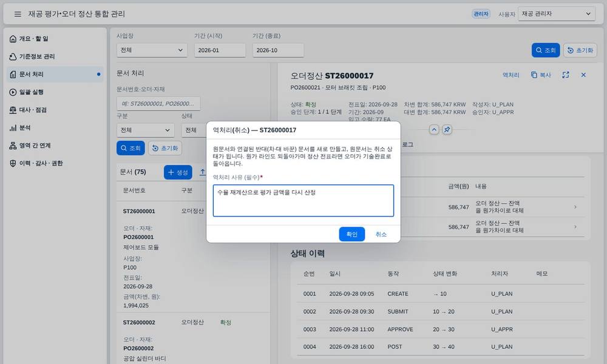Click PO2600001 order number
This screenshot has width=607, height=364.
click(138, 237)
